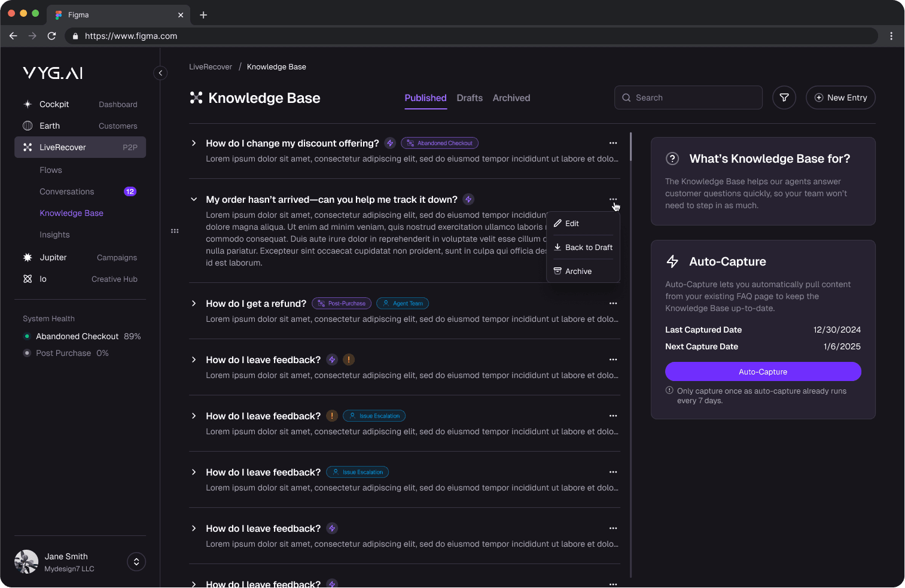This screenshot has width=905, height=588.
Task: Click the Io icon in sidebar
Action: 28,279
